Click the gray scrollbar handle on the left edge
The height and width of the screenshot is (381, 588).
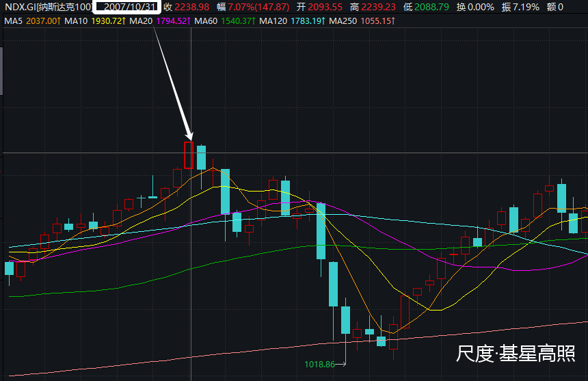[1, 71]
